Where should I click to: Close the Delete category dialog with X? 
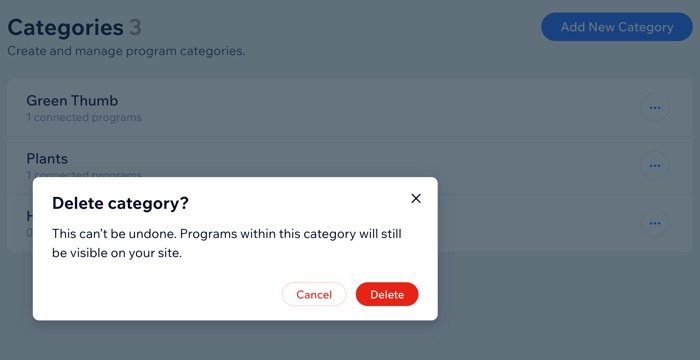click(416, 198)
